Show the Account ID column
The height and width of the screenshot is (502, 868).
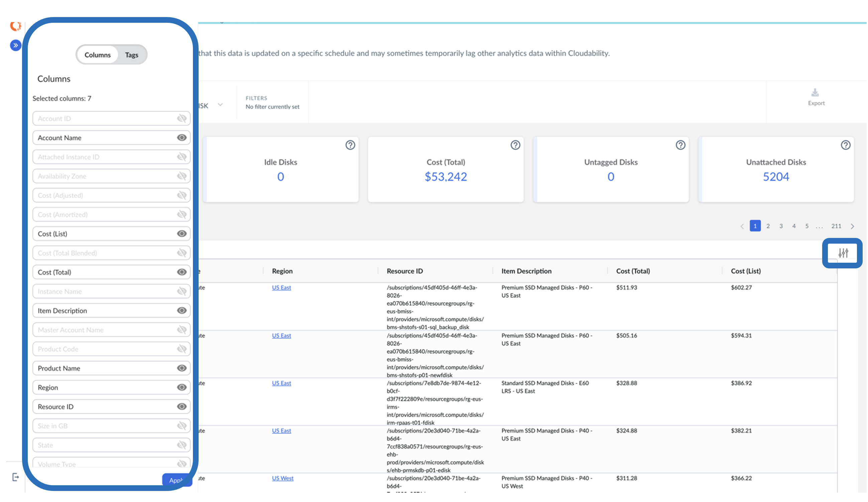point(182,118)
